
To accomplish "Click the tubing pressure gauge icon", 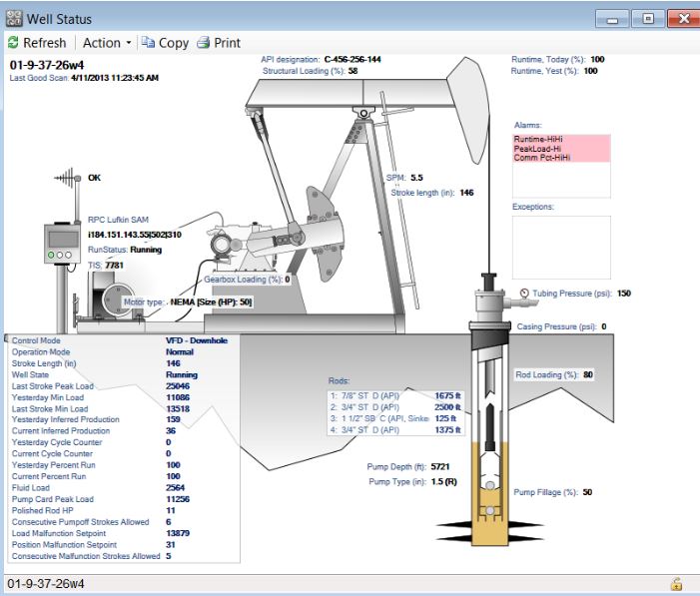I will tap(524, 294).
